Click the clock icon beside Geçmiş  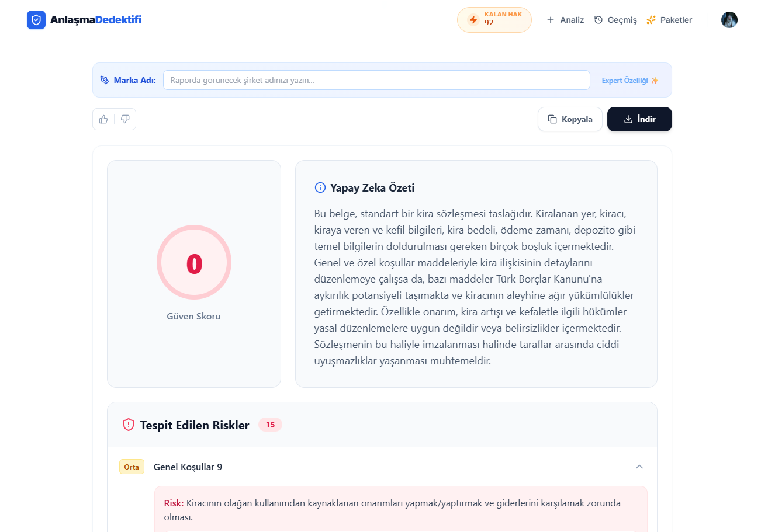[598, 19]
